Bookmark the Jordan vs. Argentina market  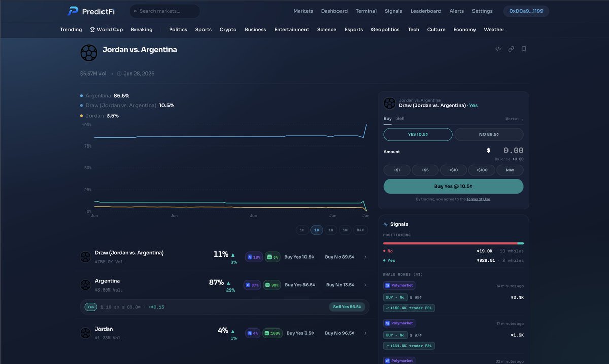524,49
